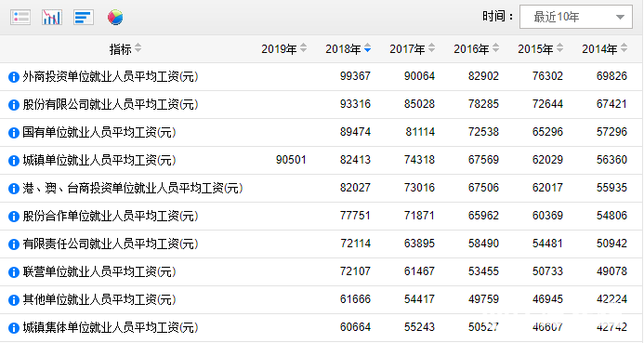Show the pie chart view
The height and width of the screenshot is (343, 644).
[115, 18]
